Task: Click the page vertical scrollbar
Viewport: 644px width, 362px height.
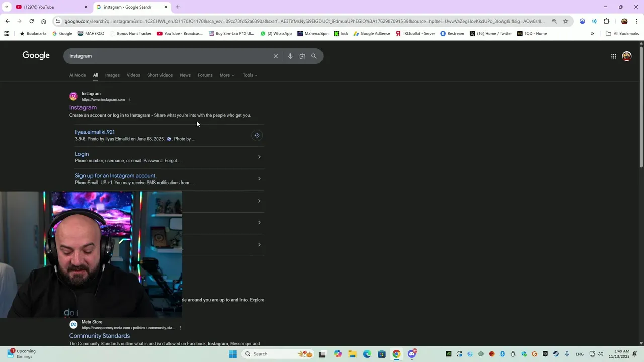Action: click(x=641, y=108)
